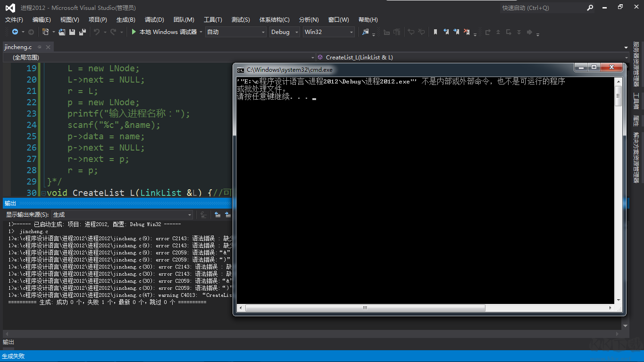Open the 生成(B) menu
644x362 pixels.
[x=125, y=19]
